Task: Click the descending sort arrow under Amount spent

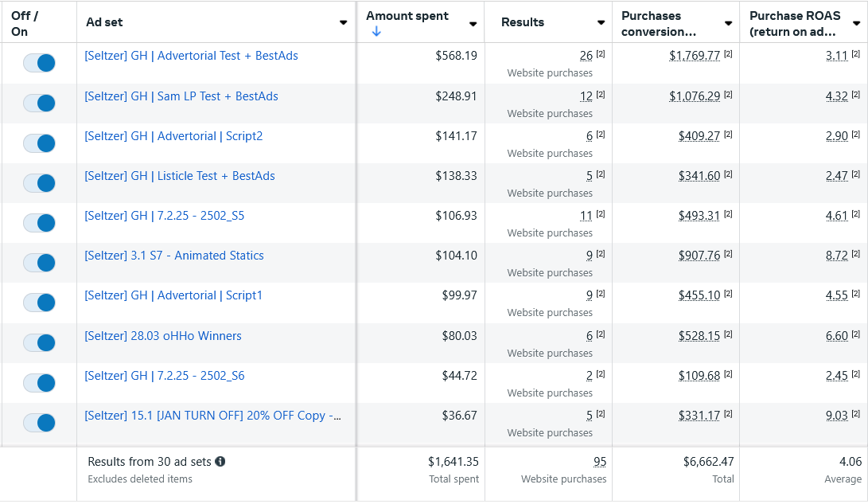Action: coord(376,32)
